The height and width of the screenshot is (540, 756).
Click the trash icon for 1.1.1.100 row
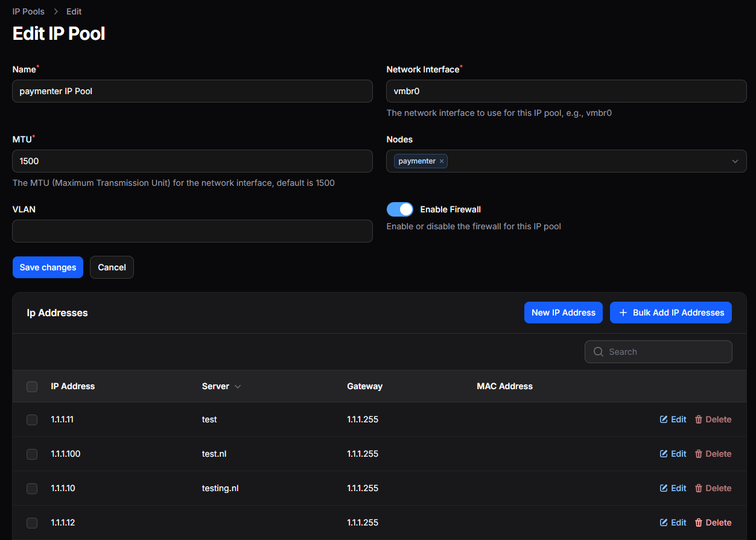tap(699, 454)
